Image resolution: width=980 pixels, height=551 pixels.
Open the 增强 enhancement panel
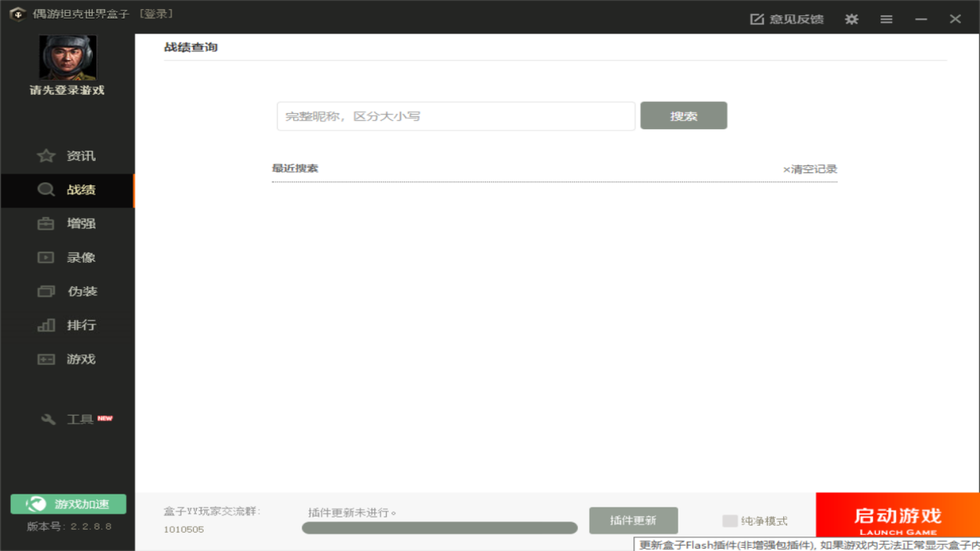[67, 223]
